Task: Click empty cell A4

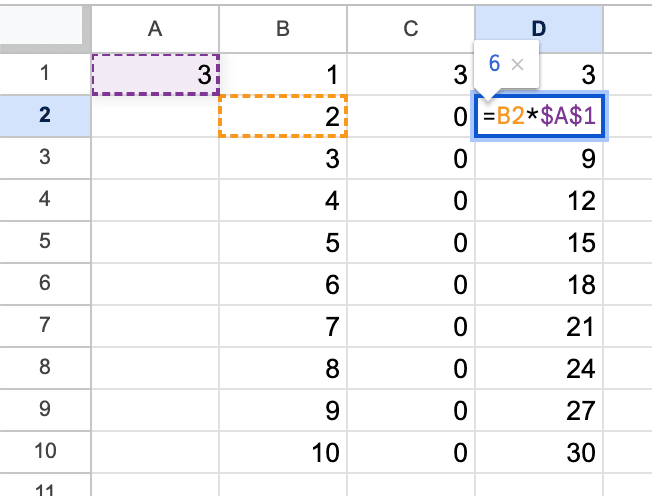Action: (x=155, y=201)
